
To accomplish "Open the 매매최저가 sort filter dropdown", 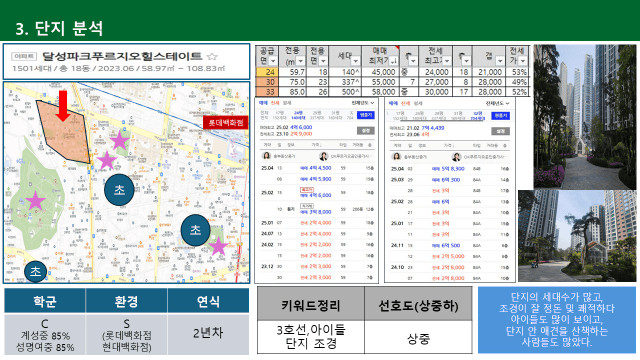I will 393,61.
